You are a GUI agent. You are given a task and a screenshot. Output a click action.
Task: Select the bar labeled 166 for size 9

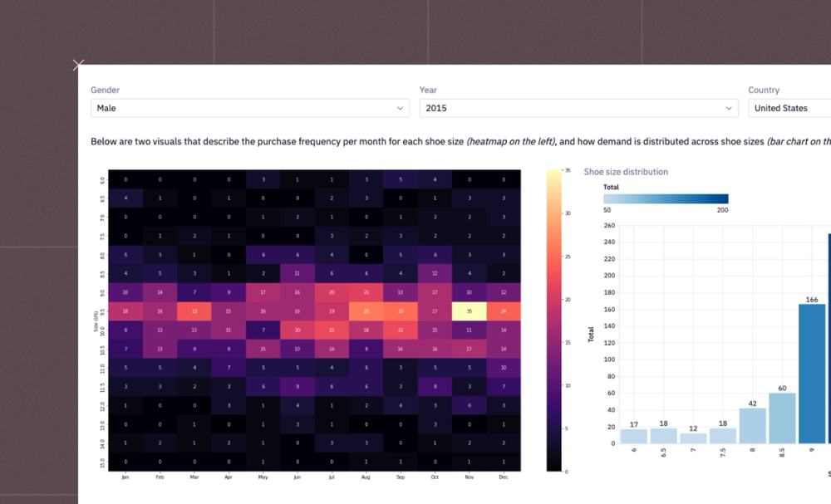[x=812, y=374]
